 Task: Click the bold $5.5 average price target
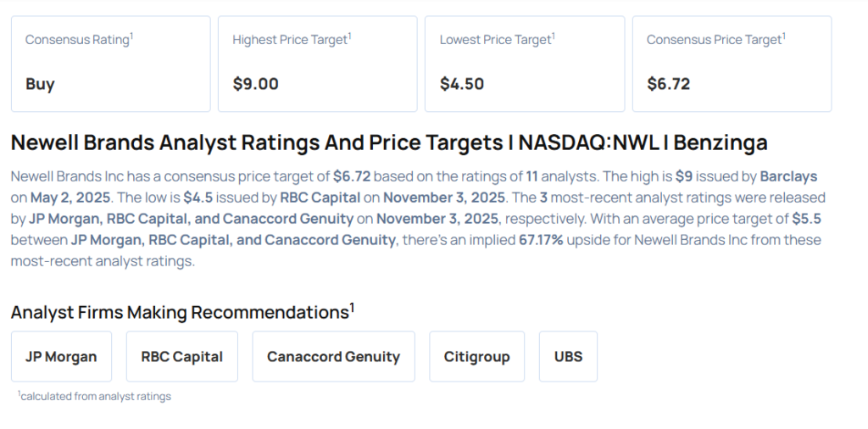pos(806,219)
